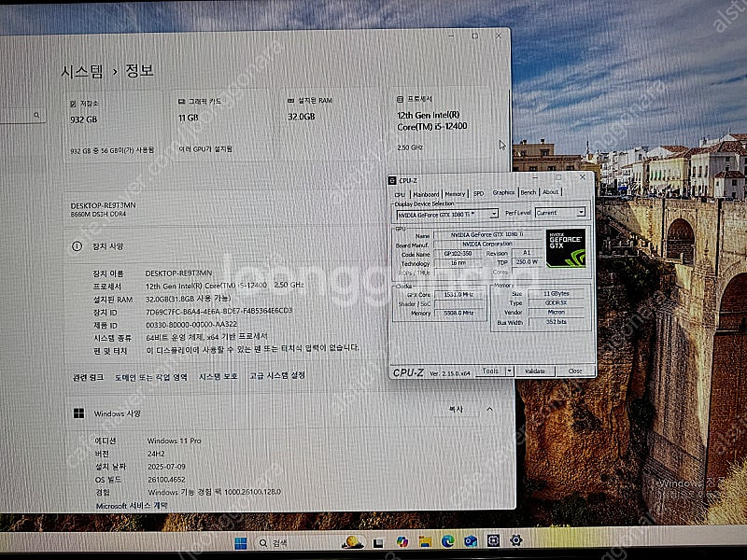Screen dimensions: 747x560
Task: Click the 'NVIDIA Corporation' board manufacturer field
Action: 487,244
